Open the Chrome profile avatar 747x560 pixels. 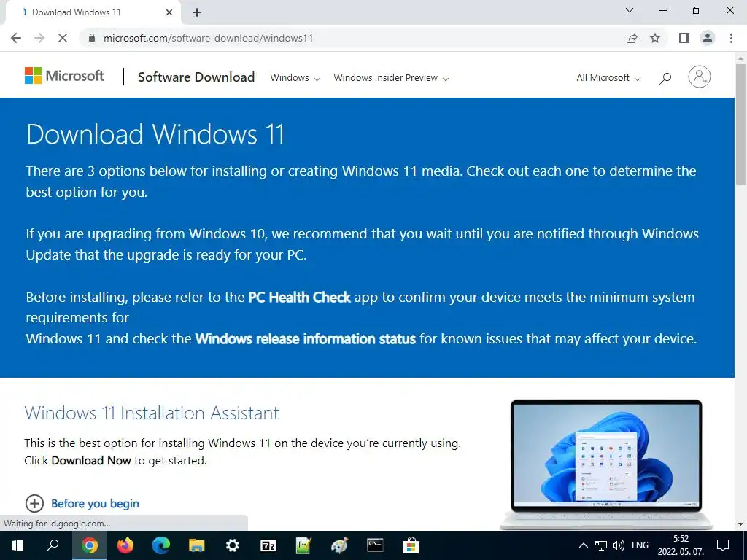708,38
